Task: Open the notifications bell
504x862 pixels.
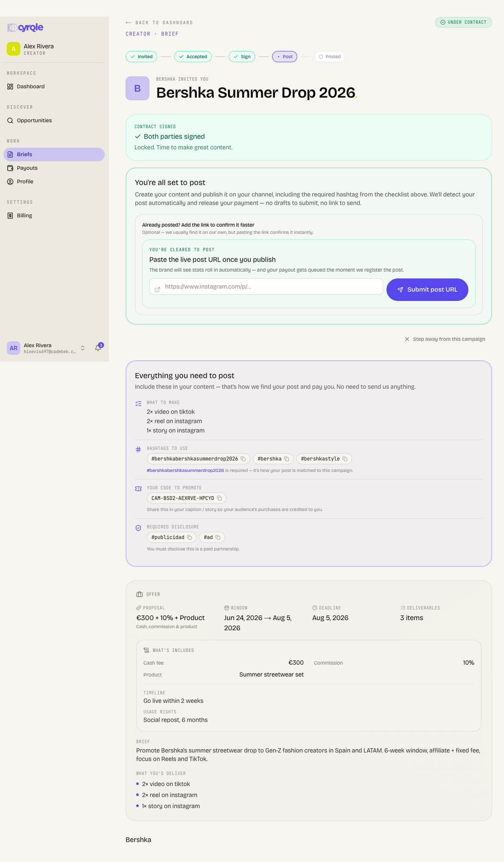Action: tap(98, 348)
